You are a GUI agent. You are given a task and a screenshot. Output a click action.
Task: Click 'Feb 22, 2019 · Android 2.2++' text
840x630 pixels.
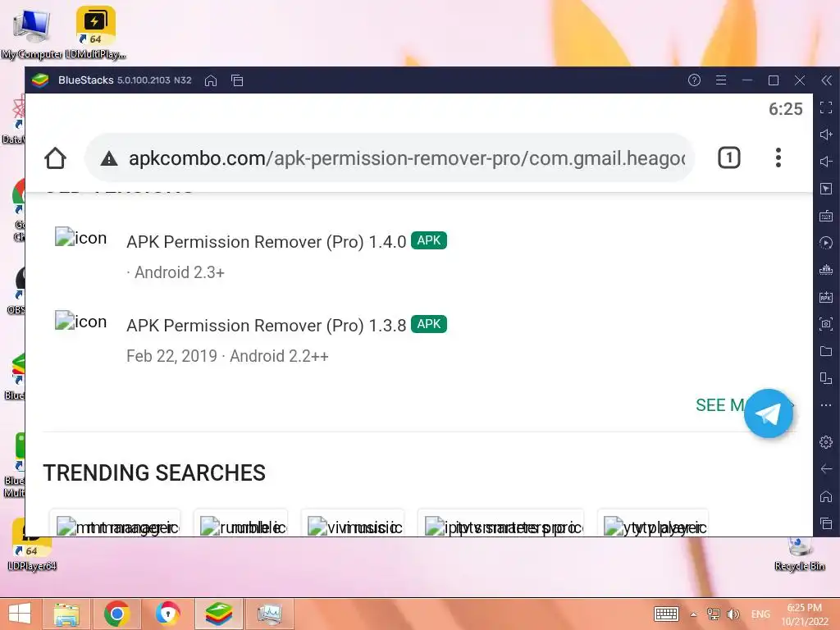tap(227, 356)
